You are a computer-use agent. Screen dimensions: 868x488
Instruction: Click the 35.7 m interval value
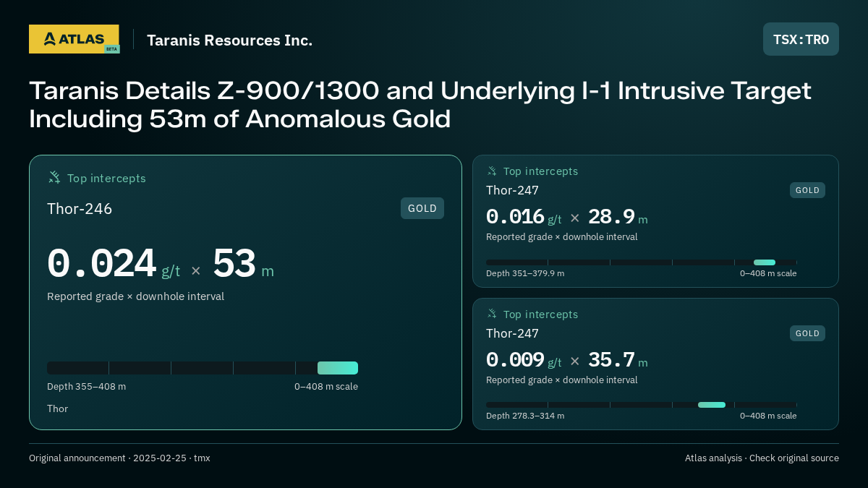(x=611, y=360)
